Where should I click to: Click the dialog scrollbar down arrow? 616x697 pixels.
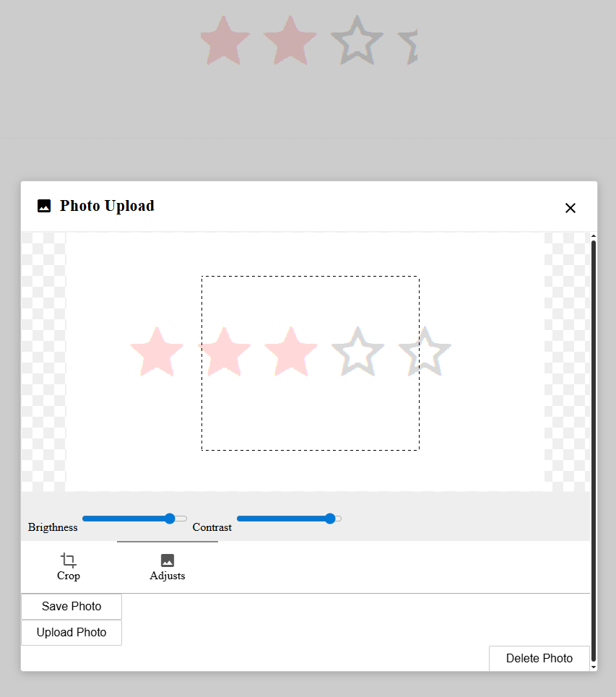click(594, 667)
